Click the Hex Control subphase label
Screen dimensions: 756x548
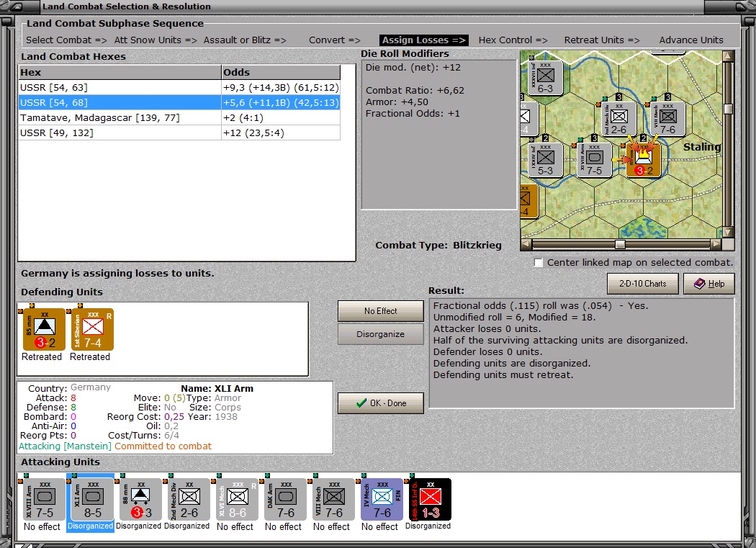pos(513,40)
